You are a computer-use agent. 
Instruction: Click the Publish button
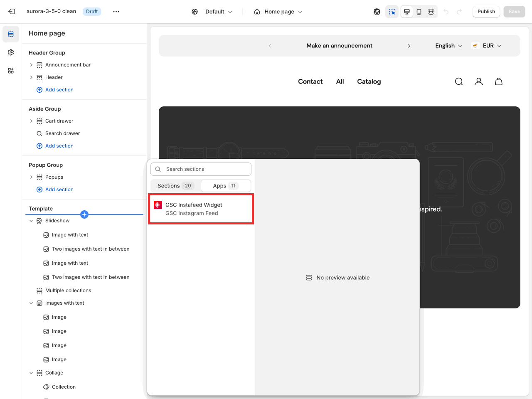[486, 12]
